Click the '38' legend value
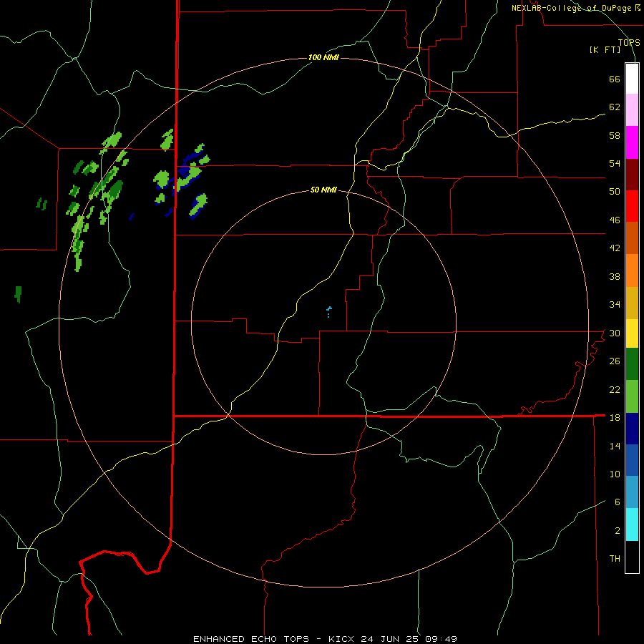 click(x=615, y=276)
